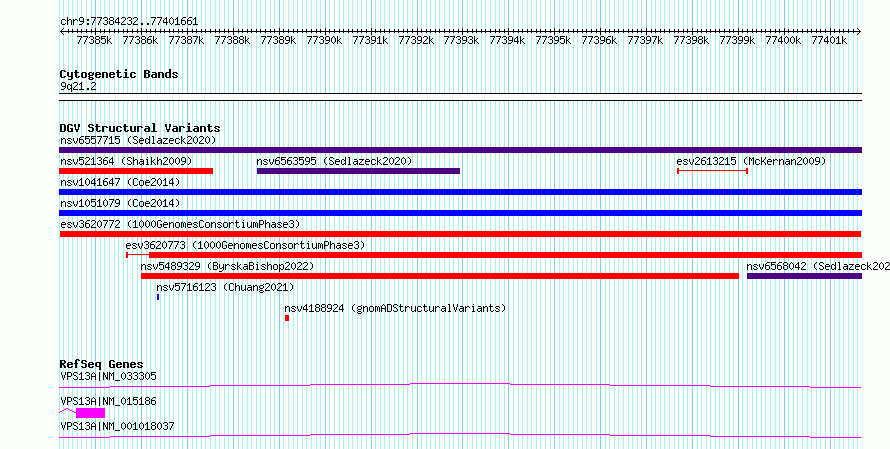Click the nsv1041647 (Coe2014) label
Viewport: 890px width, 449px height.
[x=120, y=182]
